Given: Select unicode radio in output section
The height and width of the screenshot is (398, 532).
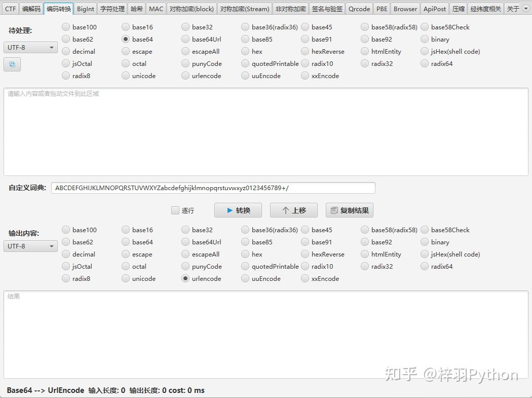Looking at the screenshot, I should click(126, 278).
